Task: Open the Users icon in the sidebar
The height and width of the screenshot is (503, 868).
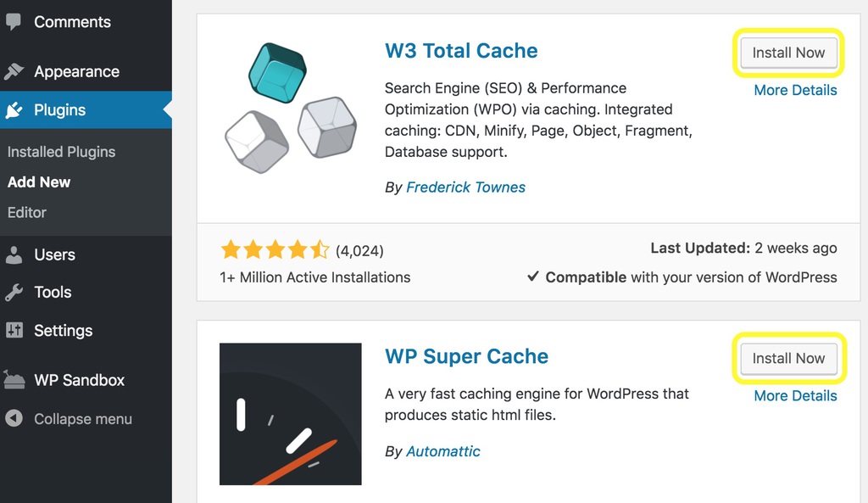Action: coord(14,254)
